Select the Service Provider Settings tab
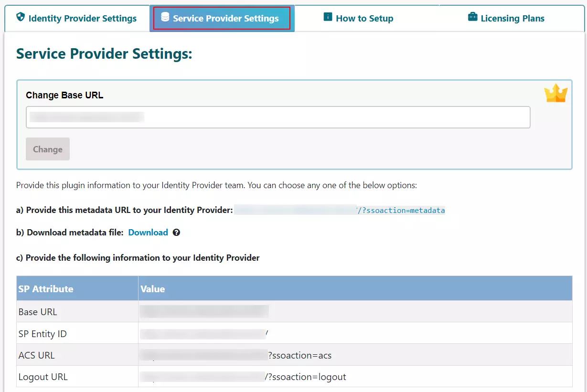Screen dimensions: 587x392 225,19
